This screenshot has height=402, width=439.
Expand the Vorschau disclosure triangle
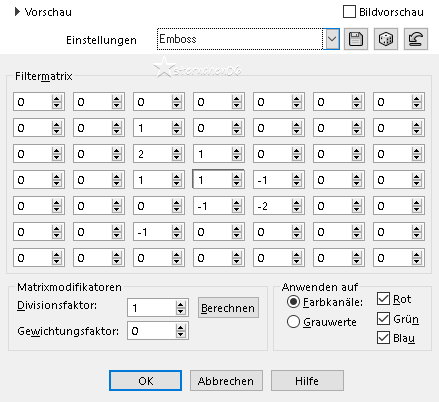pyautogui.click(x=17, y=12)
